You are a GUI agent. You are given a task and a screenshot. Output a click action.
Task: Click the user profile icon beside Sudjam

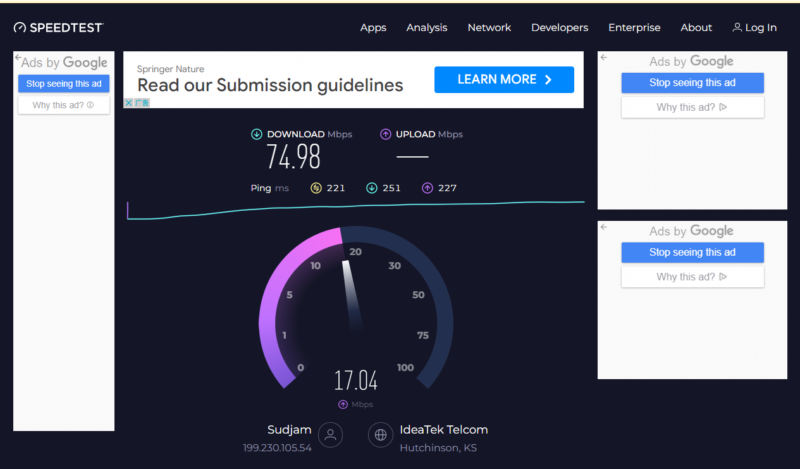tap(330, 434)
